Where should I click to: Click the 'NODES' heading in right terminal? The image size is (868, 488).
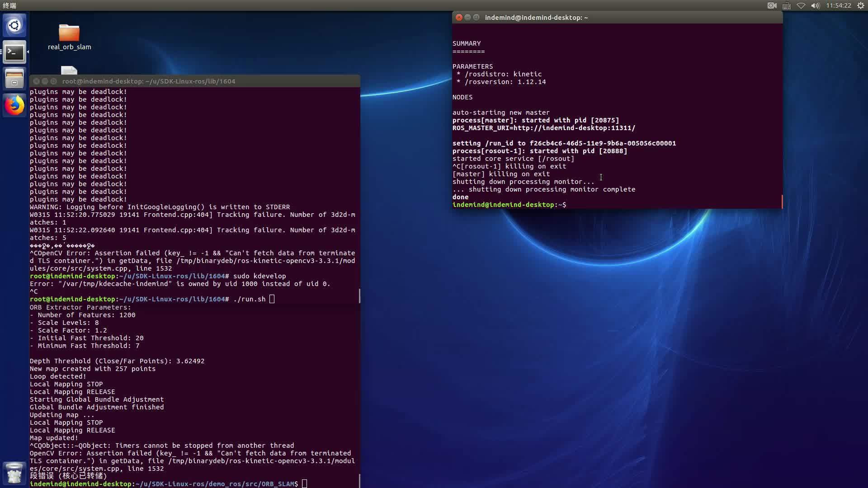pyautogui.click(x=462, y=97)
